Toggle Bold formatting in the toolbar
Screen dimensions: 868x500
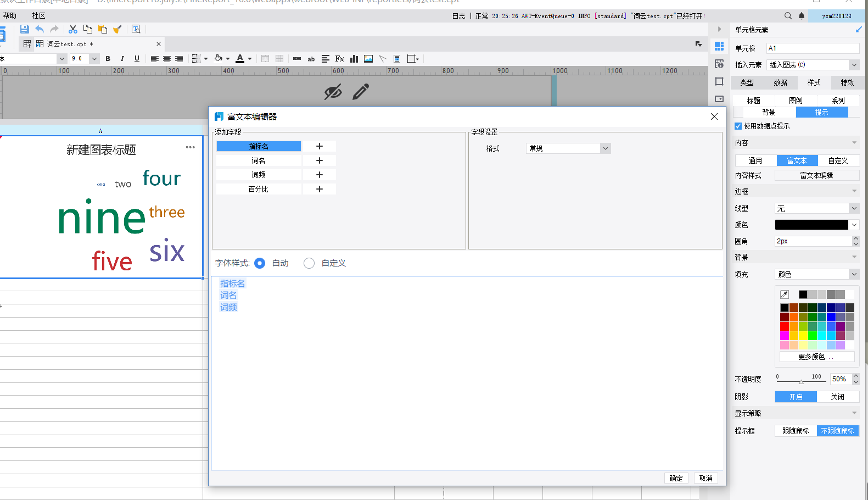(108, 59)
